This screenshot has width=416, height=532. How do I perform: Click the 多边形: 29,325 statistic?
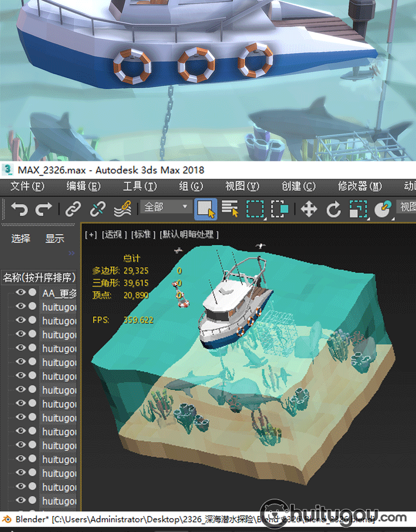[120, 271]
